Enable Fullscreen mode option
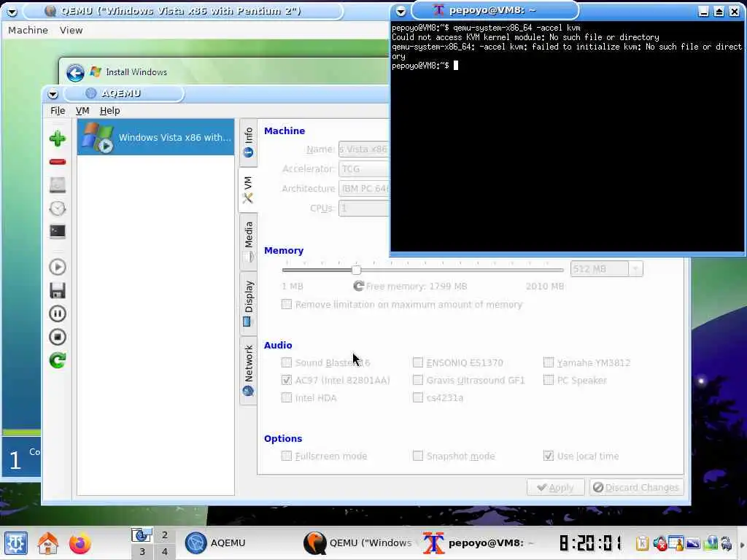 click(286, 456)
